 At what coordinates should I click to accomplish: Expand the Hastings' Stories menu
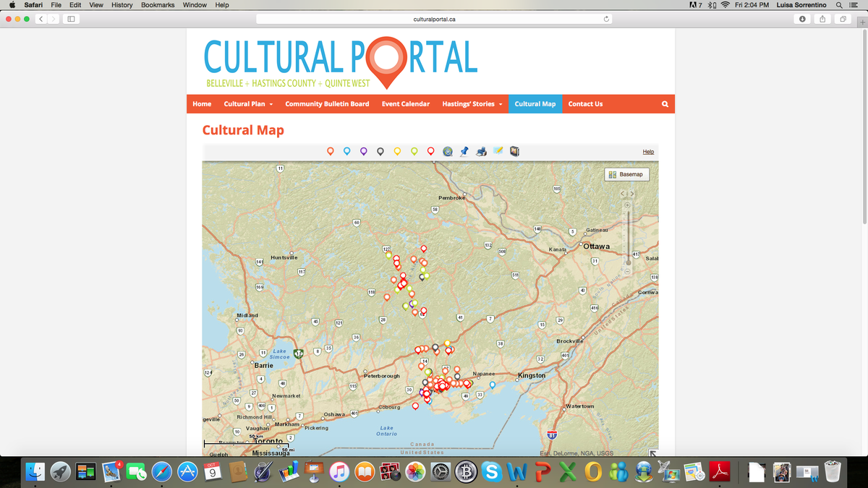[472, 104]
